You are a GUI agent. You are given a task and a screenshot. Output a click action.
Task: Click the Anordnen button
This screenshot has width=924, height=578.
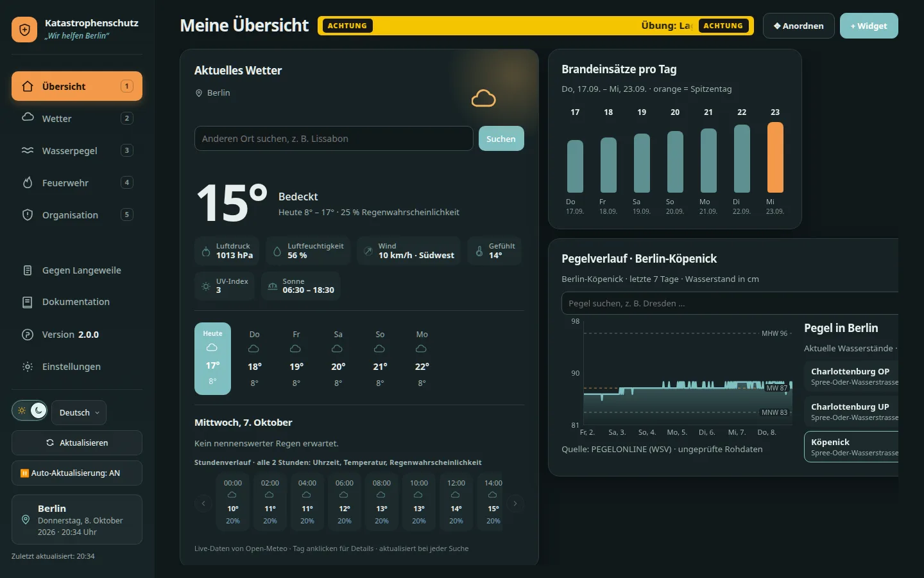pyautogui.click(x=798, y=26)
